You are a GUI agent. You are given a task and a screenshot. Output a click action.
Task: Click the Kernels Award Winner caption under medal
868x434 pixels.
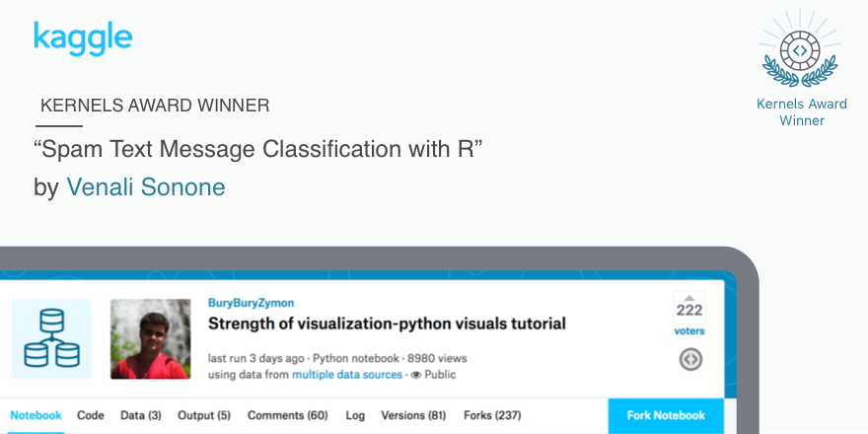tap(802, 112)
